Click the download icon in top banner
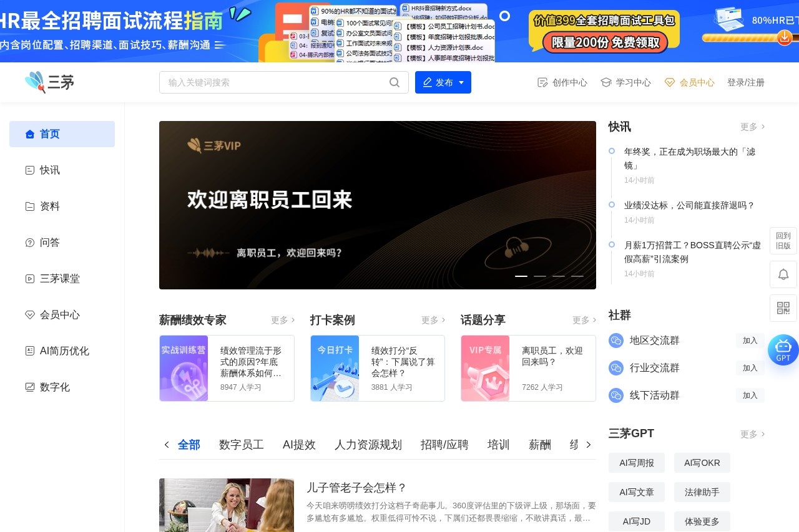The width and height of the screenshot is (799, 532). click(785, 37)
